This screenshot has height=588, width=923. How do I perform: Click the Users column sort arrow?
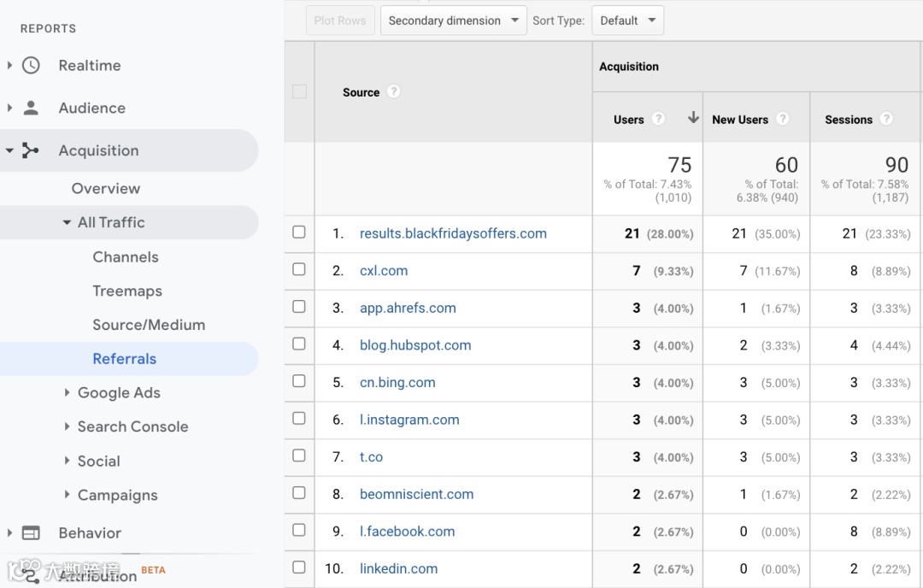[693, 118]
